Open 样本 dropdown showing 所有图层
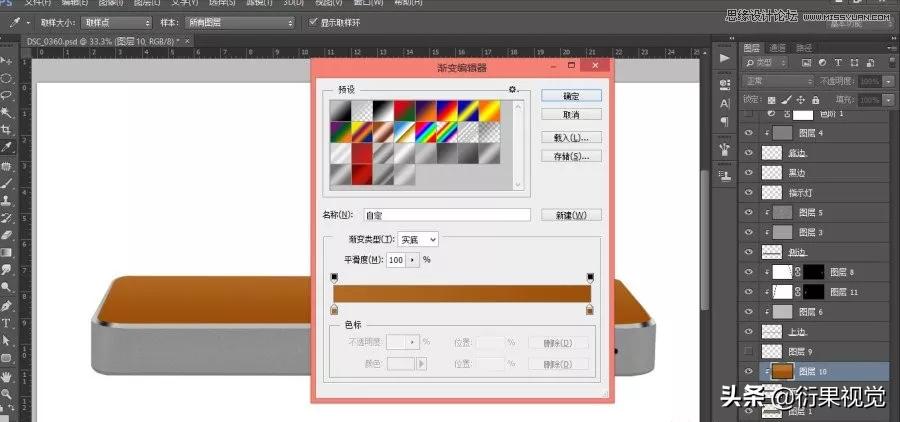900x422 pixels. tap(239, 23)
